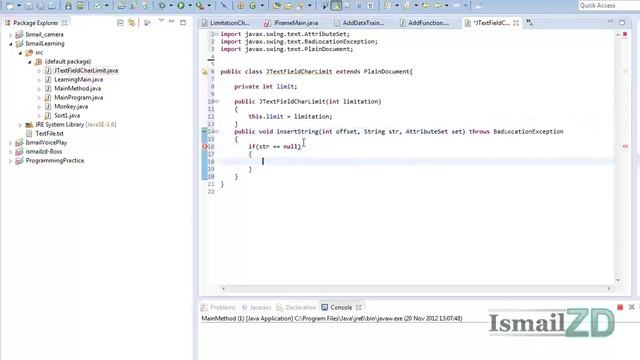
Task: Collapse the IsmailLearning project
Action: 11,44
